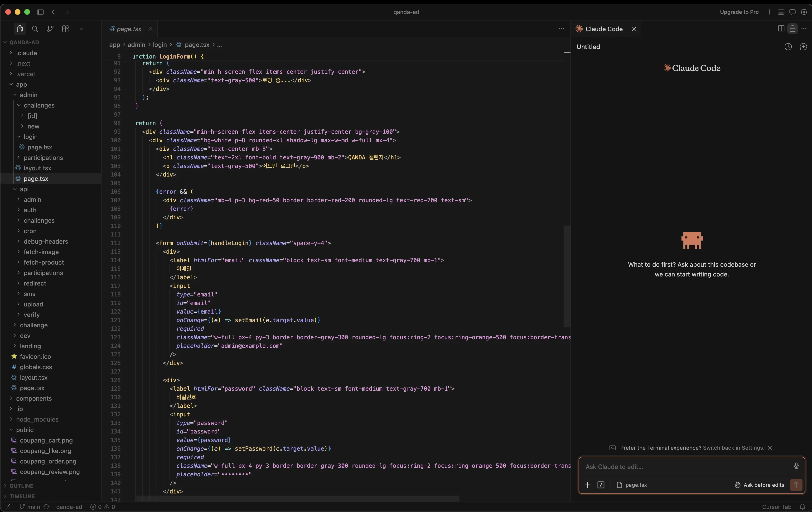Expand the components folder
This screenshot has height=512, width=812.
pos(51,398)
